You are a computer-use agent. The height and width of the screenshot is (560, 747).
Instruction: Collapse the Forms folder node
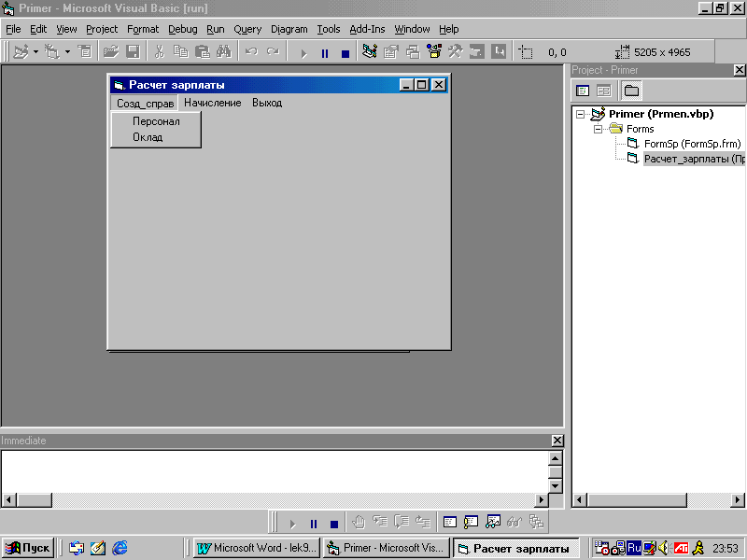tap(598, 129)
